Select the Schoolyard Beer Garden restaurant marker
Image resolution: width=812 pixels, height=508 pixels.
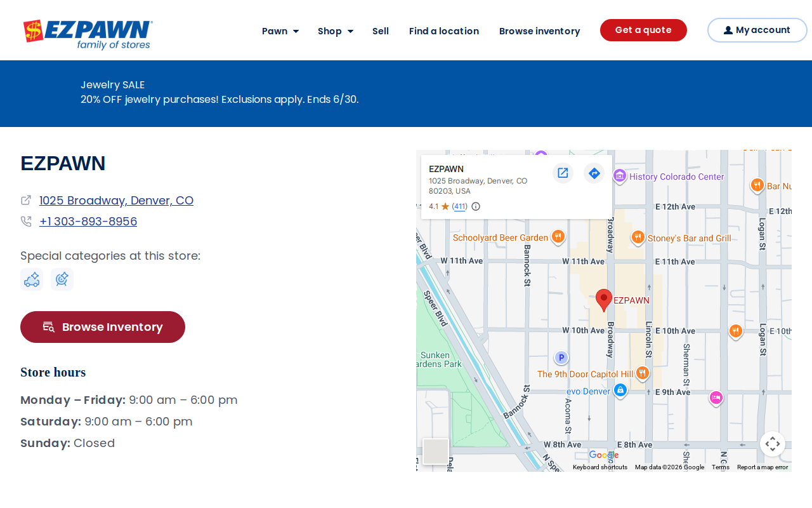558,237
